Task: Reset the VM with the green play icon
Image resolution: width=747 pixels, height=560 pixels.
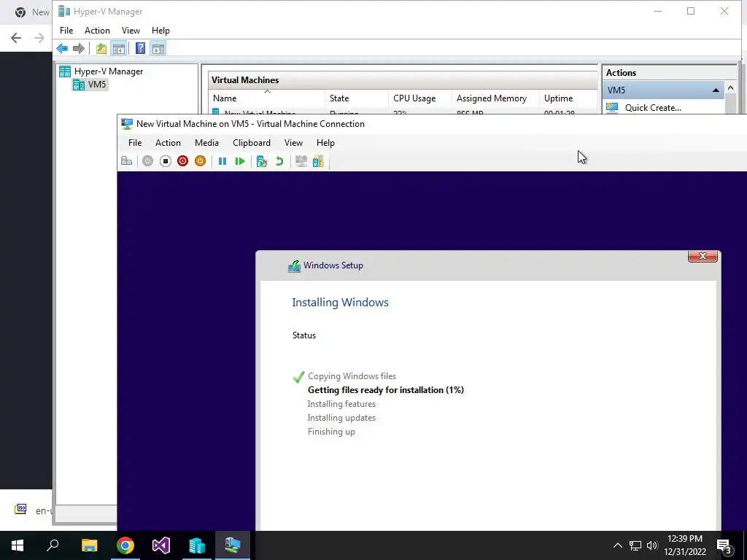Action: point(240,161)
